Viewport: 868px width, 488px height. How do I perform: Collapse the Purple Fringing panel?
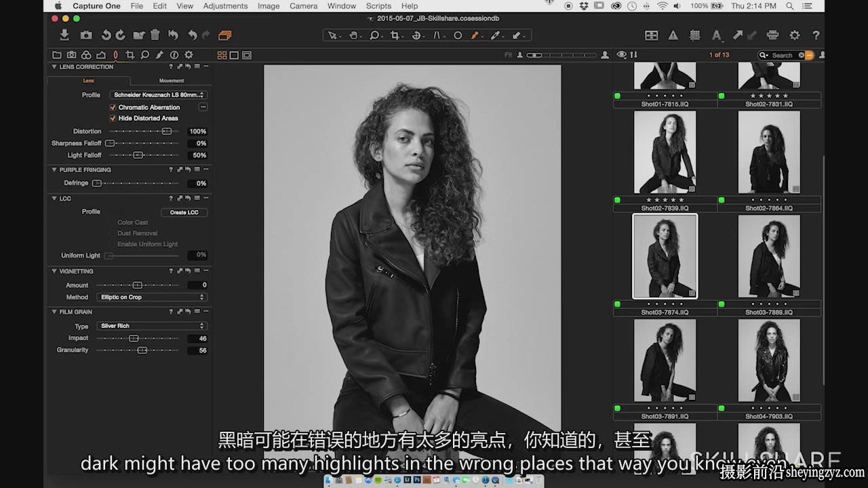54,169
